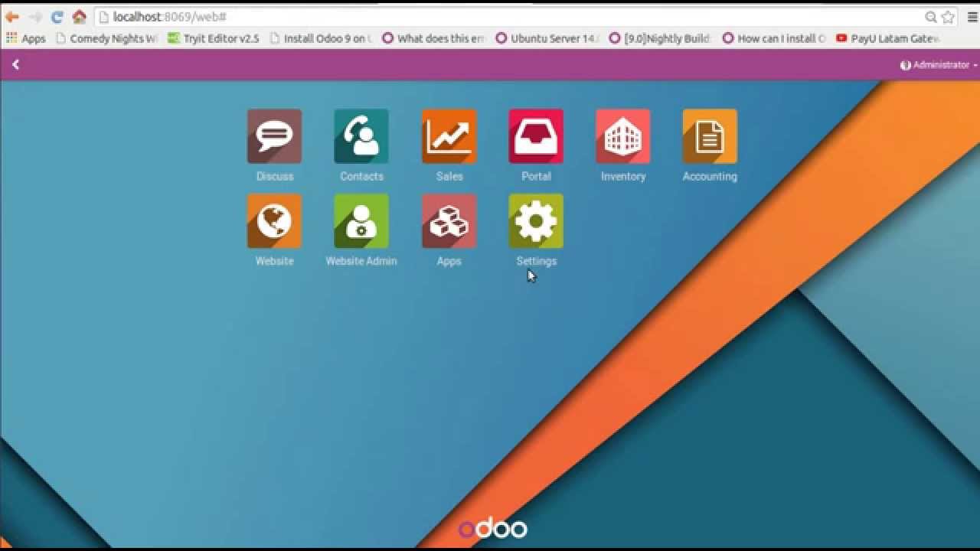Open the 'How can I install' bookmark

pos(774,38)
